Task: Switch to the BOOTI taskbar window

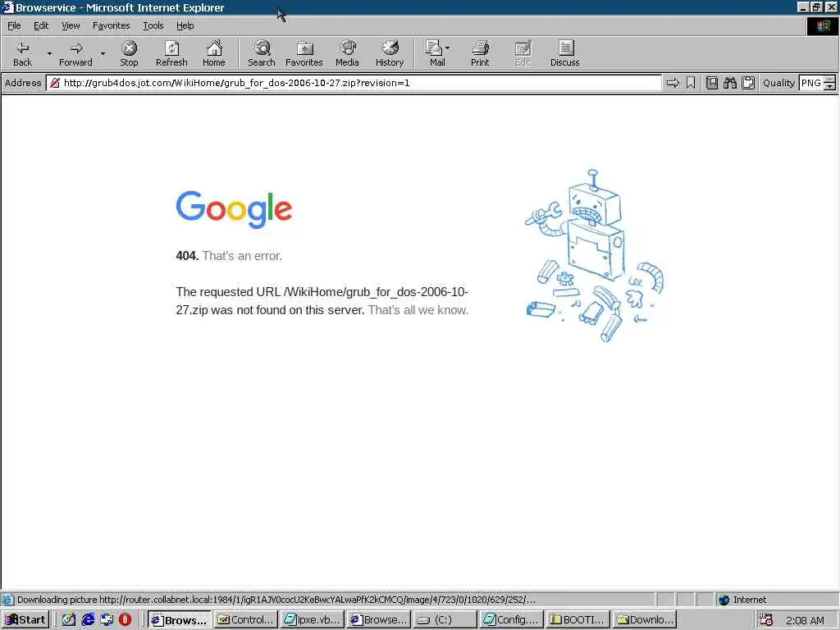Action: [578, 620]
